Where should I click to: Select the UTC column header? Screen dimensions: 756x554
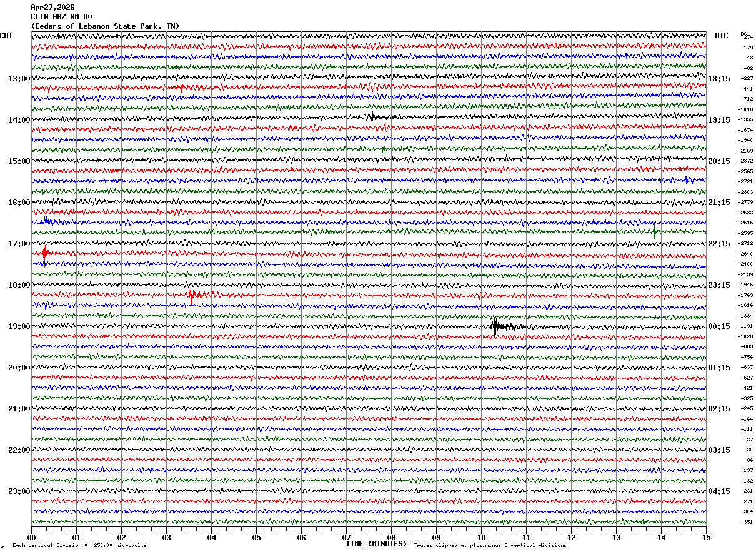click(722, 36)
